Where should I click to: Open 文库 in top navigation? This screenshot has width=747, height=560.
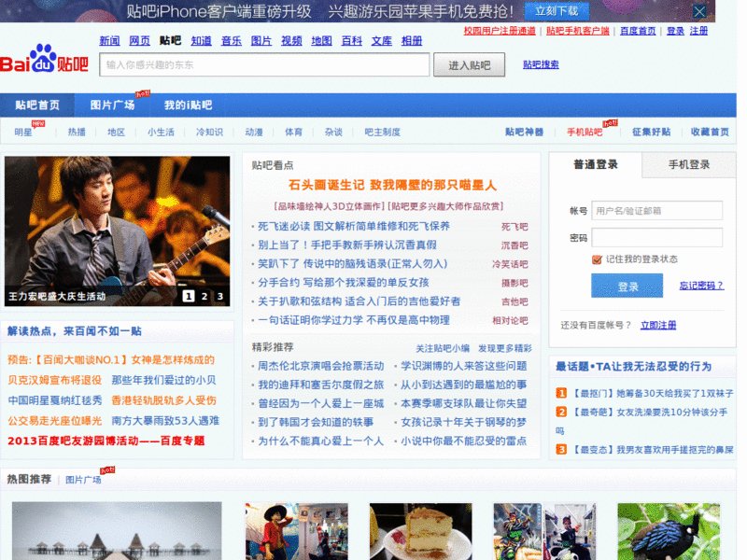[382, 41]
